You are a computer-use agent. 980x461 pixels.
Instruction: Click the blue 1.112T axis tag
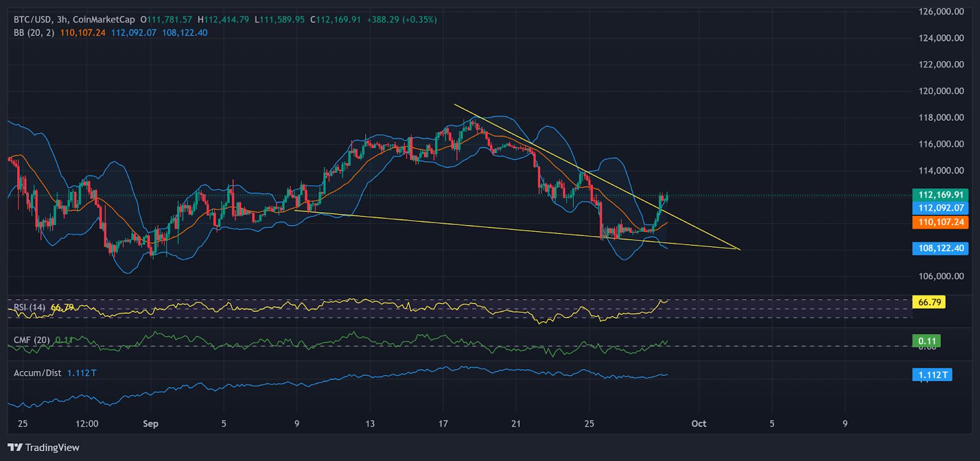coord(932,375)
